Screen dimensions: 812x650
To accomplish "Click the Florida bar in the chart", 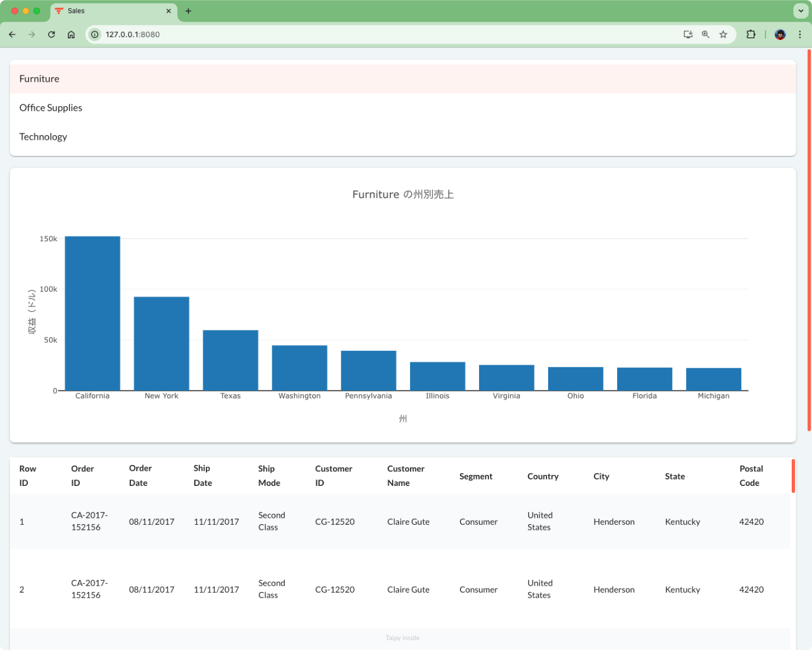I will 644,379.
